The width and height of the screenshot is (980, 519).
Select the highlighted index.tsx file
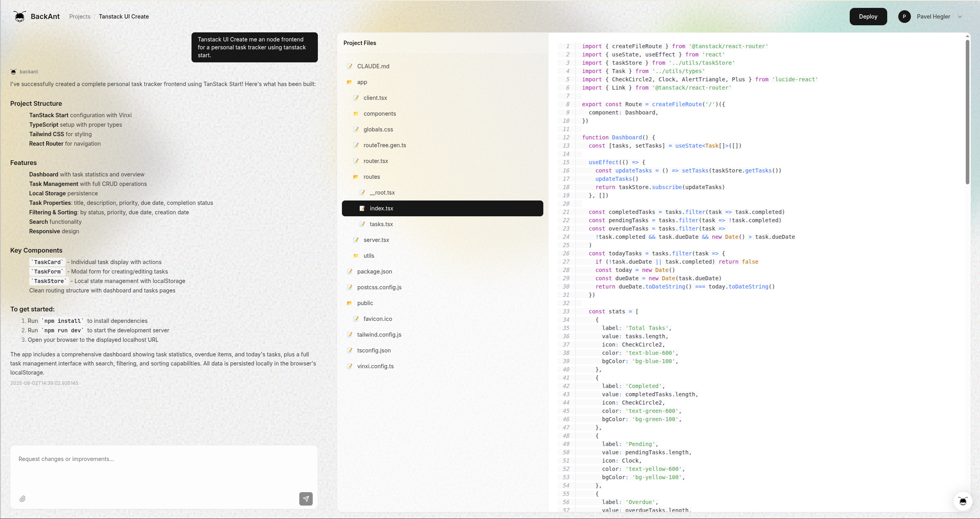442,208
